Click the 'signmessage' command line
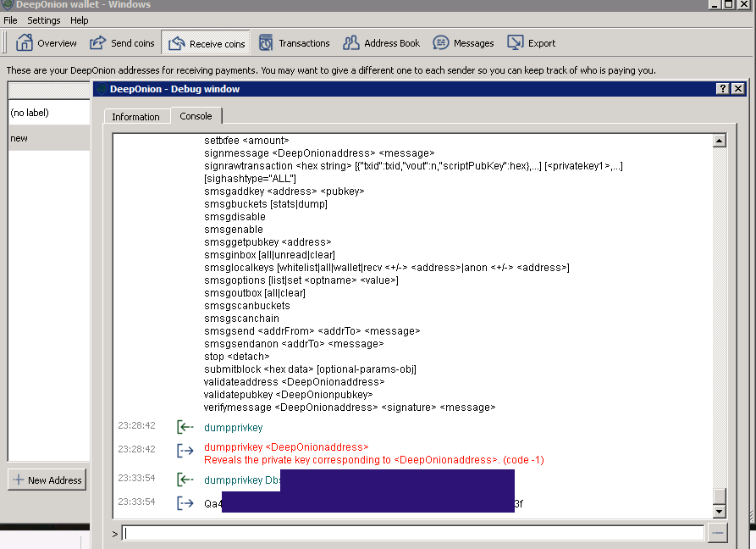This screenshot has height=549, width=756. 319,153
